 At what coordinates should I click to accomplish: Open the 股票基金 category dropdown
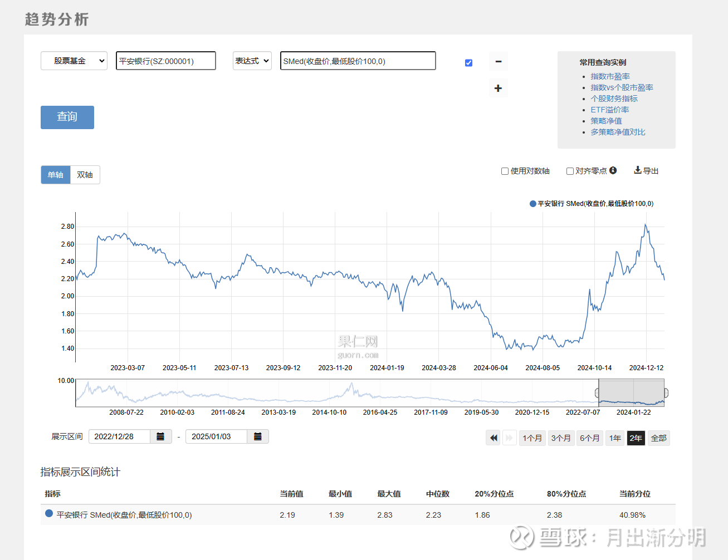tap(74, 61)
